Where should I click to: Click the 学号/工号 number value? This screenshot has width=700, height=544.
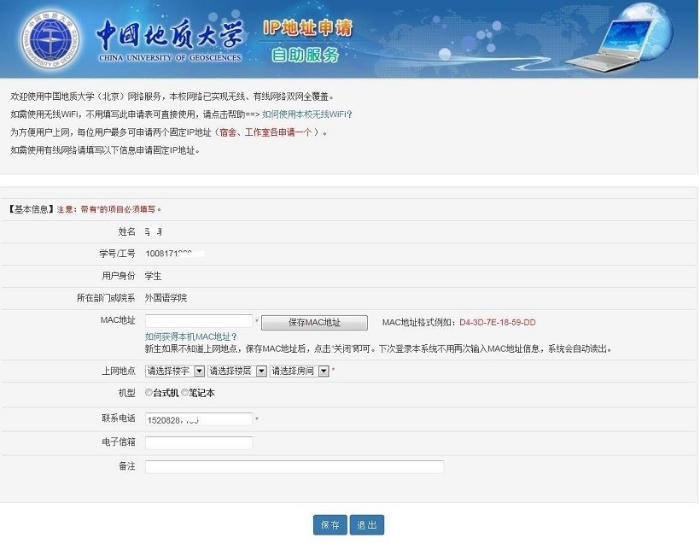click(175, 253)
